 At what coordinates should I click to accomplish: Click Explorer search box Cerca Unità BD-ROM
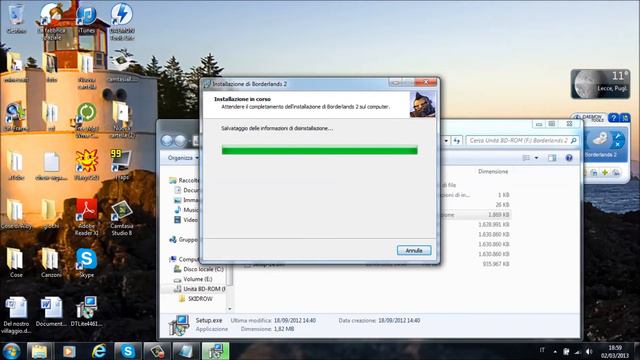522,140
